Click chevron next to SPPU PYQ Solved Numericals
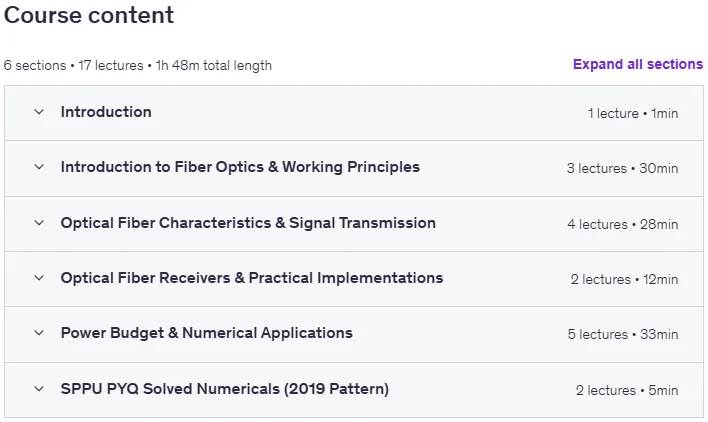This screenshot has height=422, width=708. tap(39, 389)
